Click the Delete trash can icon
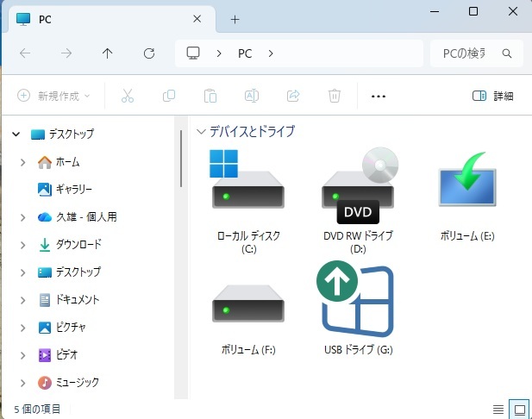532x419 pixels. click(x=335, y=96)
